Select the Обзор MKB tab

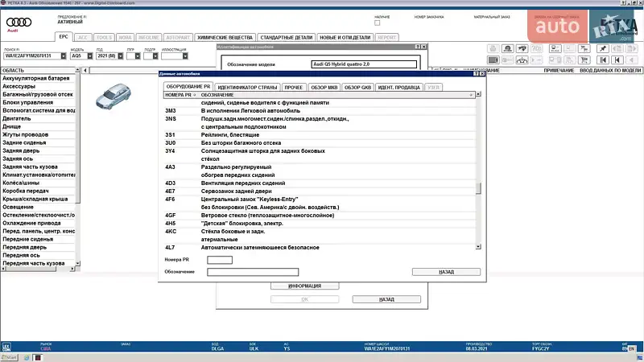point(323,86)
